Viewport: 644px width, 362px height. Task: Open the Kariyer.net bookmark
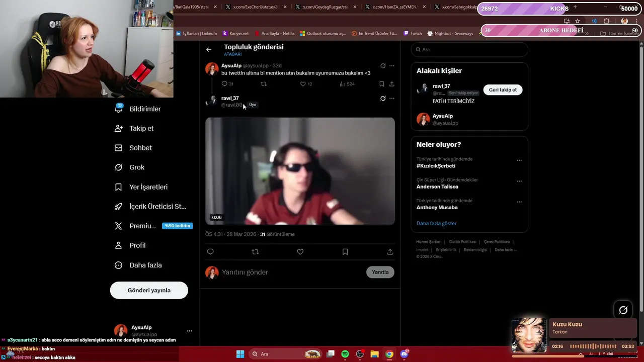pos(235,34)
